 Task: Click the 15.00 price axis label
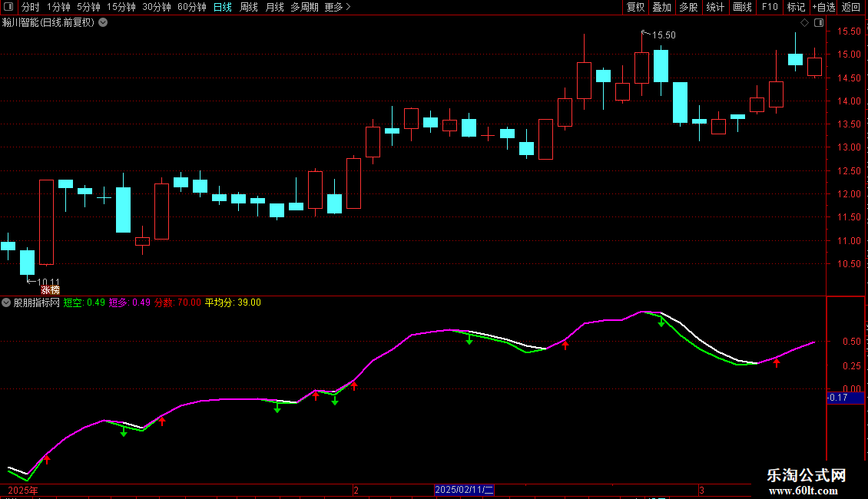(849, 55)
